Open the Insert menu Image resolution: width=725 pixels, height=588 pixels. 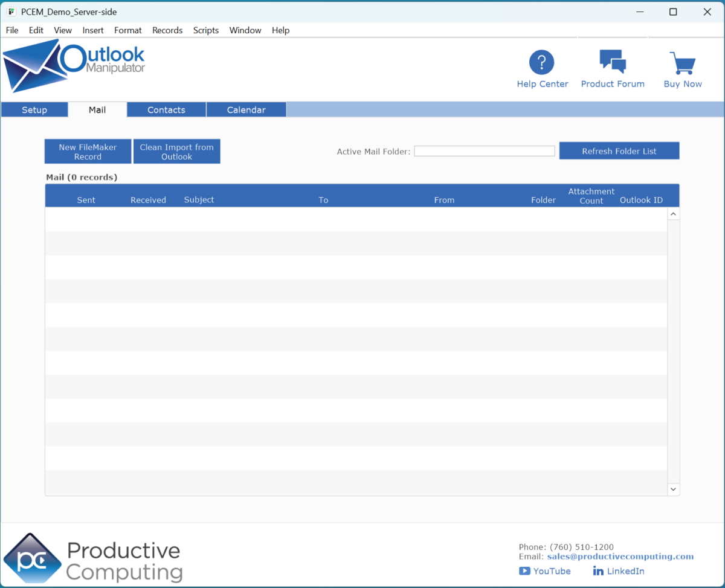click(93, 30)
